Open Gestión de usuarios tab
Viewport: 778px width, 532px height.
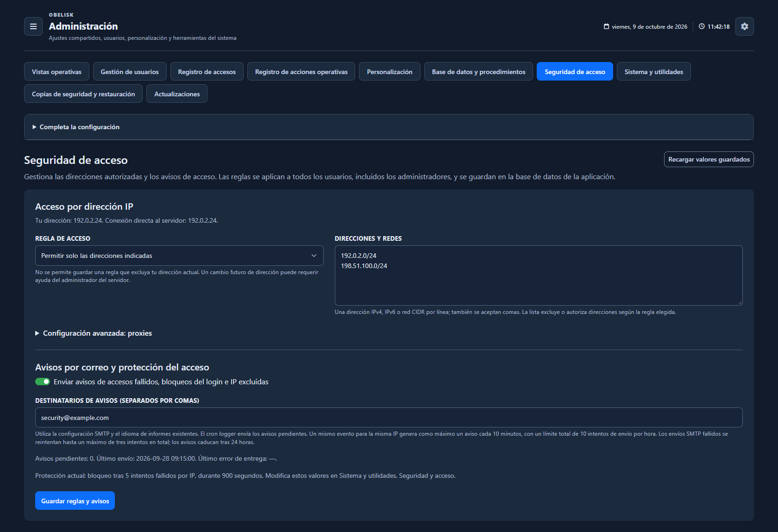[130, 71]
